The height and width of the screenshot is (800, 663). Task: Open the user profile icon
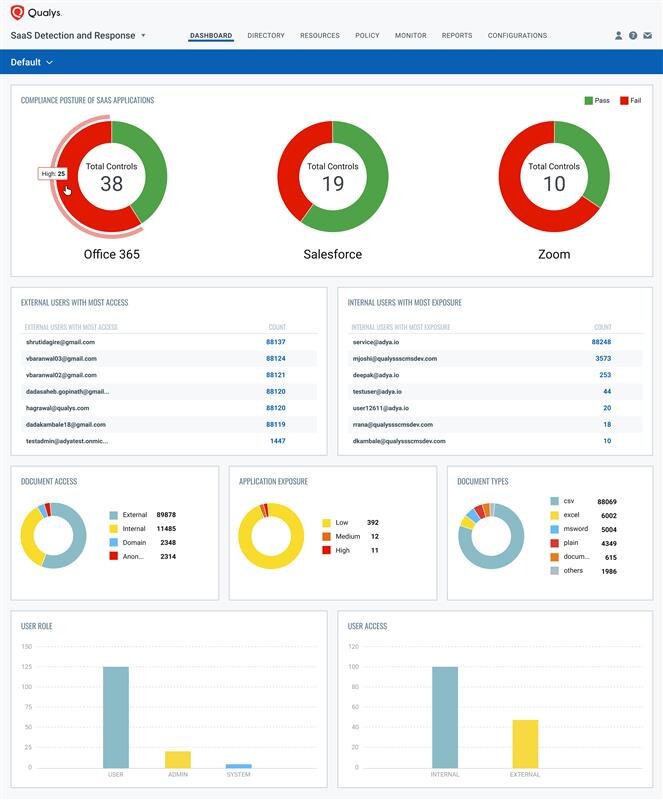pos(618,35)
